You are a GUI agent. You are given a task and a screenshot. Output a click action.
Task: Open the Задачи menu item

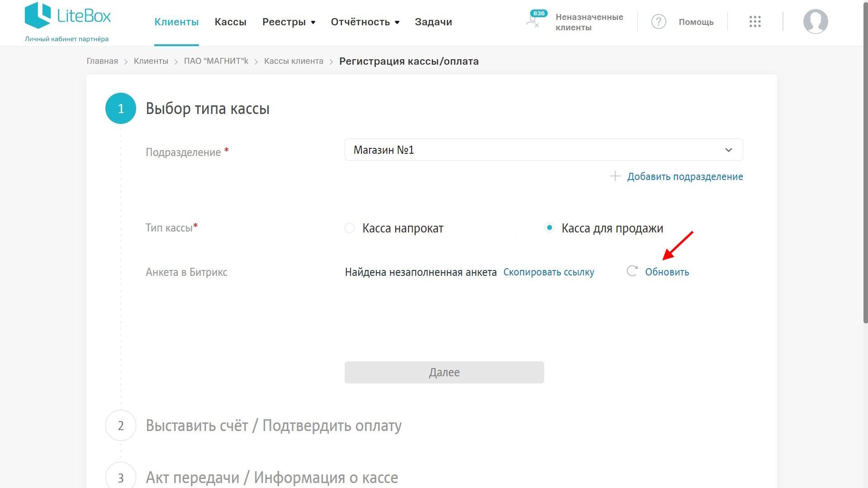pos(433,22)
